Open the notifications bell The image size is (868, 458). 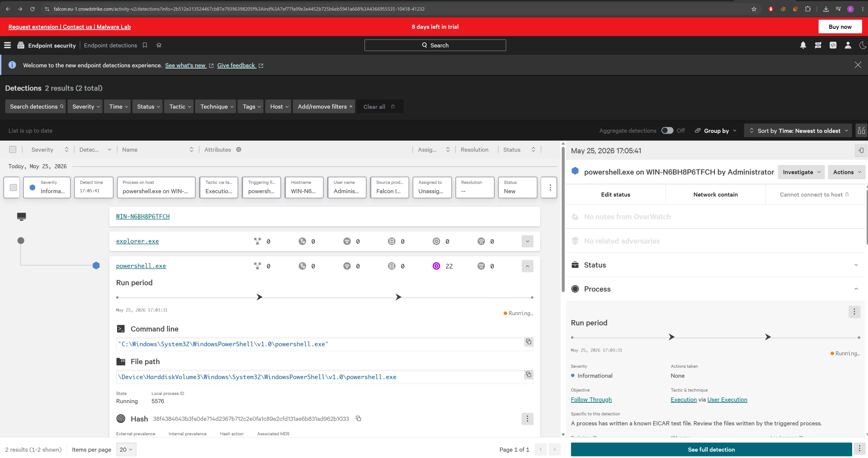click(x=803, y=45)
